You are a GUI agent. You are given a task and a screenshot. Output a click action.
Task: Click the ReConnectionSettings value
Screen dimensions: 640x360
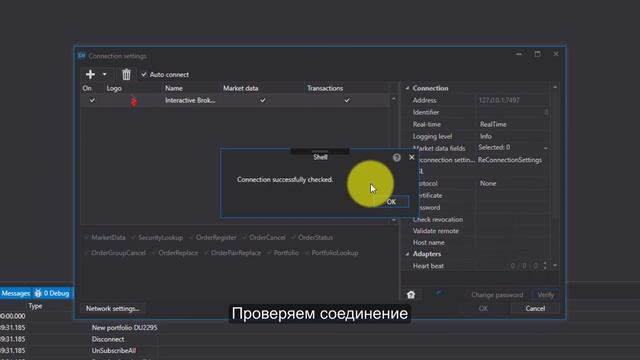[510, 160]
